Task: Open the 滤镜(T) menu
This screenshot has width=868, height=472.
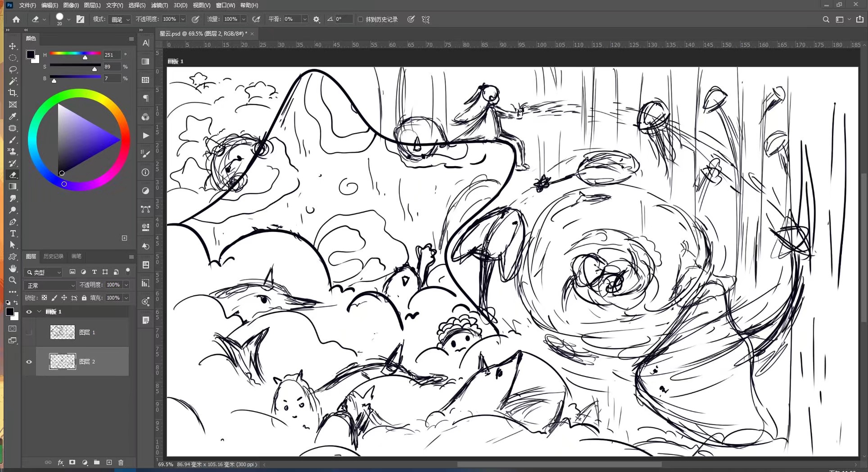Action: coord(159,5)
